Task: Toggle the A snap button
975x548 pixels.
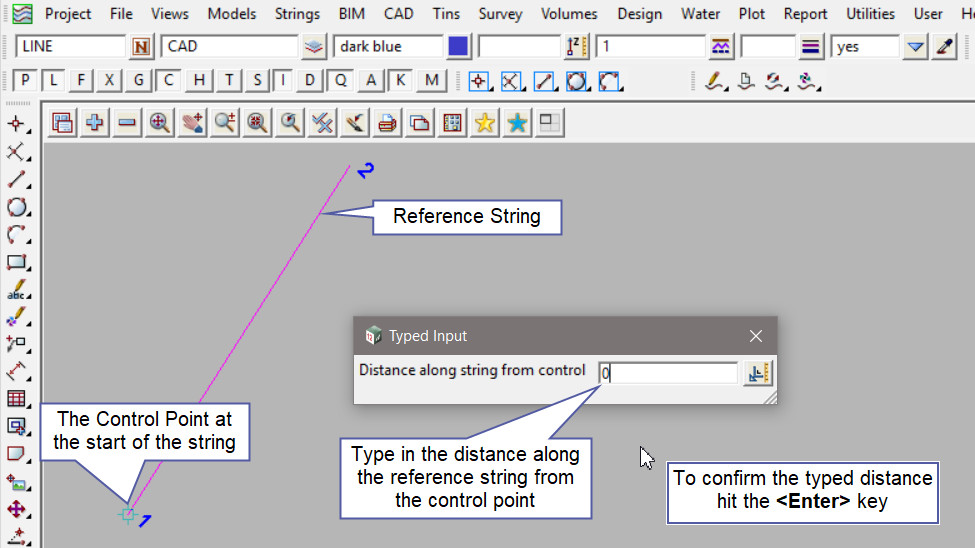Action: coord(371,80)
